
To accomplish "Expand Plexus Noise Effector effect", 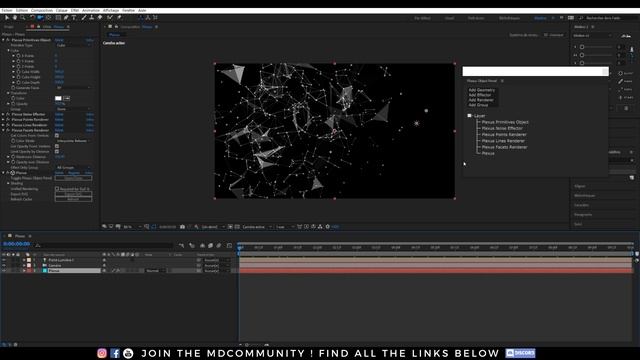I will tap(3, 115).
